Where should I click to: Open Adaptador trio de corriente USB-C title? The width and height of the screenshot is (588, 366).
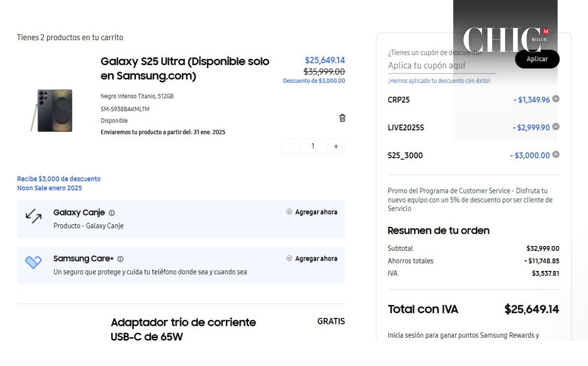coord(183,329)
